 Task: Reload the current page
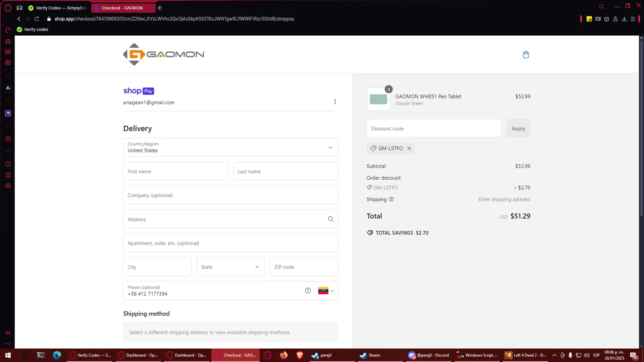click(37, 19)
